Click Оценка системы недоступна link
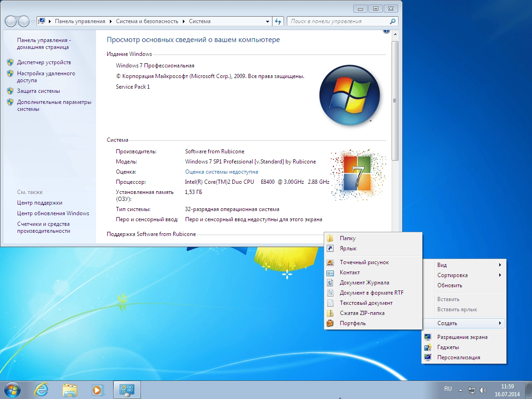532x399 pixels. point(222,172)
